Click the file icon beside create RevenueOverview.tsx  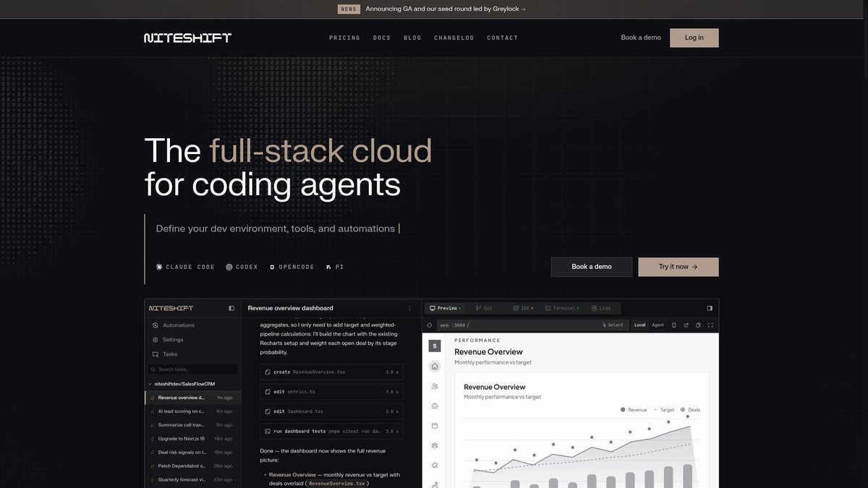click(x=268, y=372)
